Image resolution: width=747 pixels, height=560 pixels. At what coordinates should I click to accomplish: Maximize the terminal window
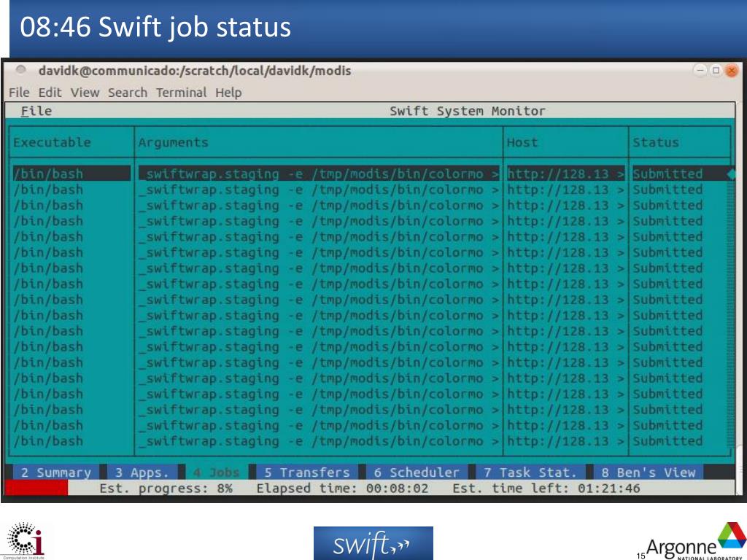716,71
